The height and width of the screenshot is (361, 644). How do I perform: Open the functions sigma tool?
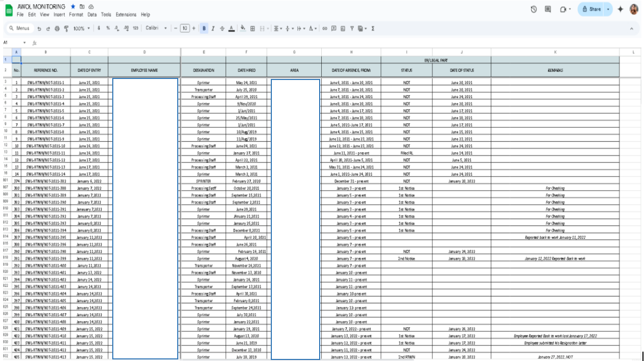(373, 29)
